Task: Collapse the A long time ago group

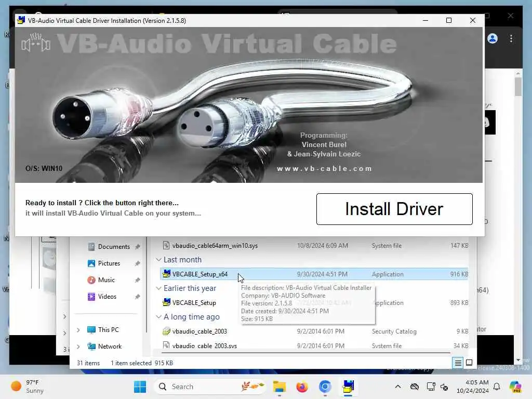Action: point(158,317)
